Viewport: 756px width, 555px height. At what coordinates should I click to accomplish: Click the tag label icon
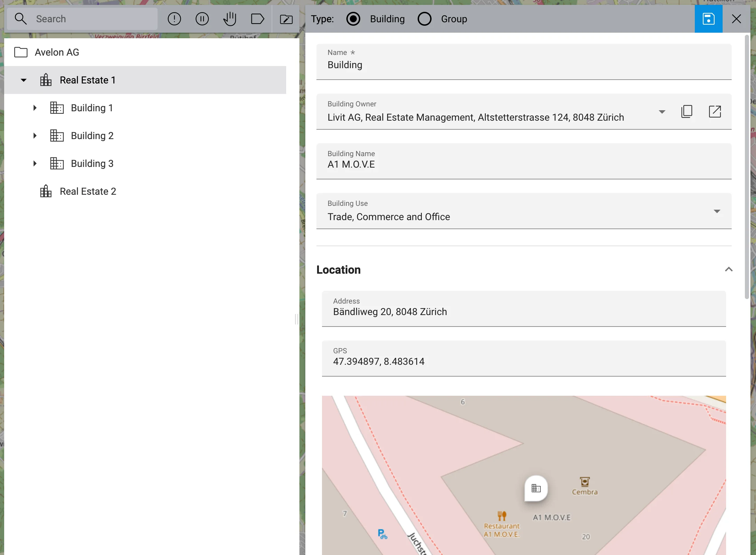[x=258, y=19]
